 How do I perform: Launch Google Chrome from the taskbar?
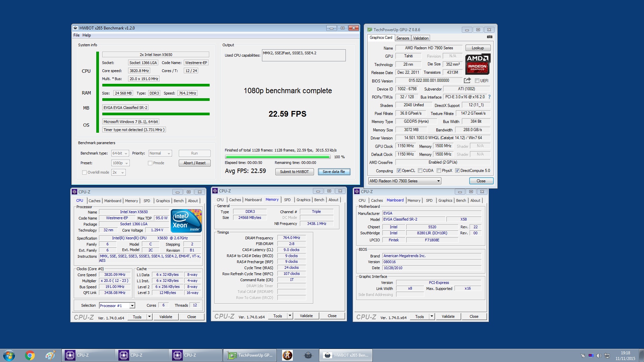[30, 355]
